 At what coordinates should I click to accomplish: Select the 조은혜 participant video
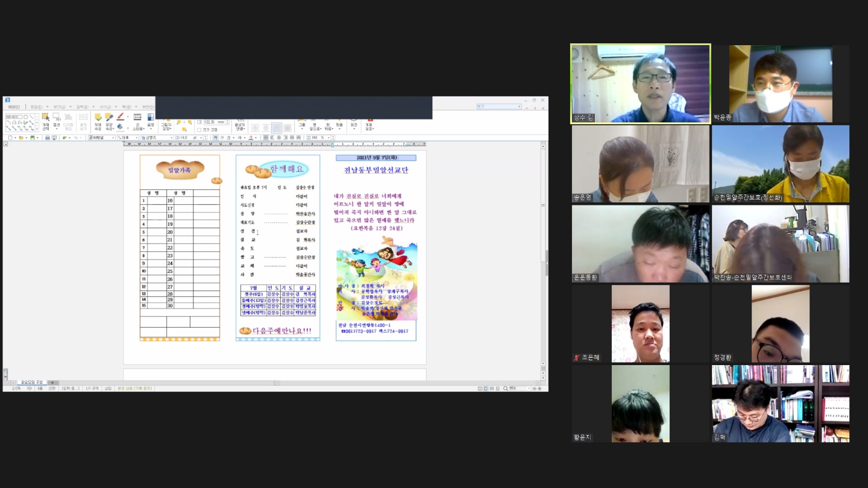coord(641,324)
